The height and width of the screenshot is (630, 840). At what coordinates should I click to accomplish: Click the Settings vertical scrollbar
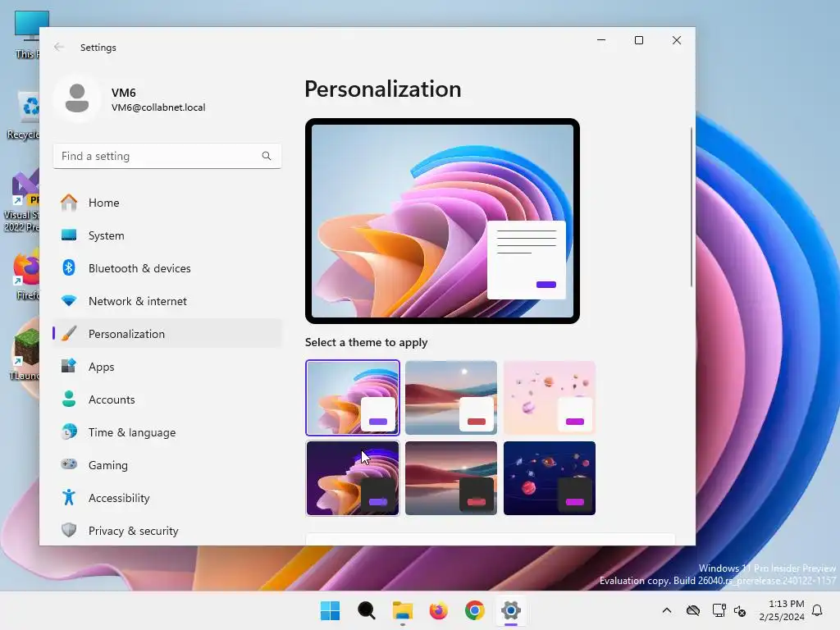tap(691, 207)
